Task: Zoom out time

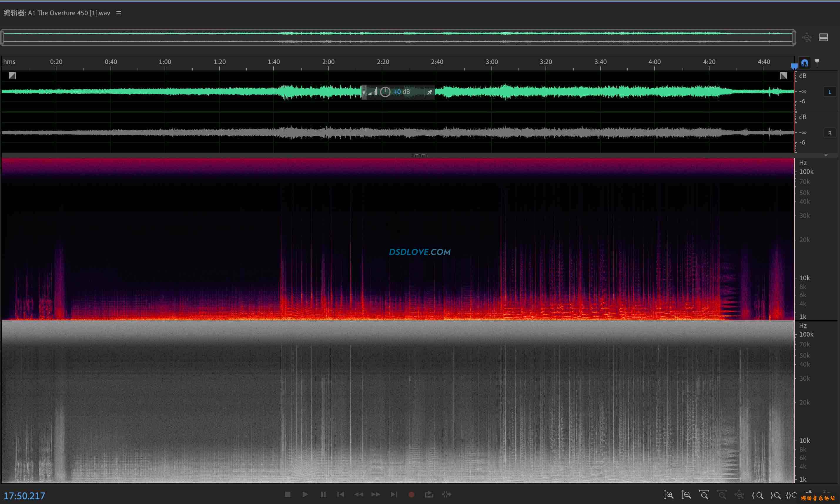Action: (x=722, y=495)
